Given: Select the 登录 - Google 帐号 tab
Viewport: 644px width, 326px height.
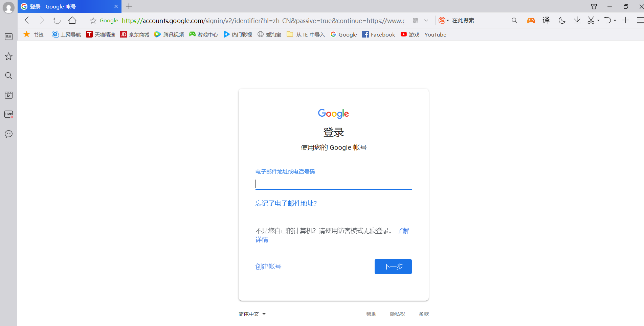Looking at the screenshot, I should click(69, 6).
